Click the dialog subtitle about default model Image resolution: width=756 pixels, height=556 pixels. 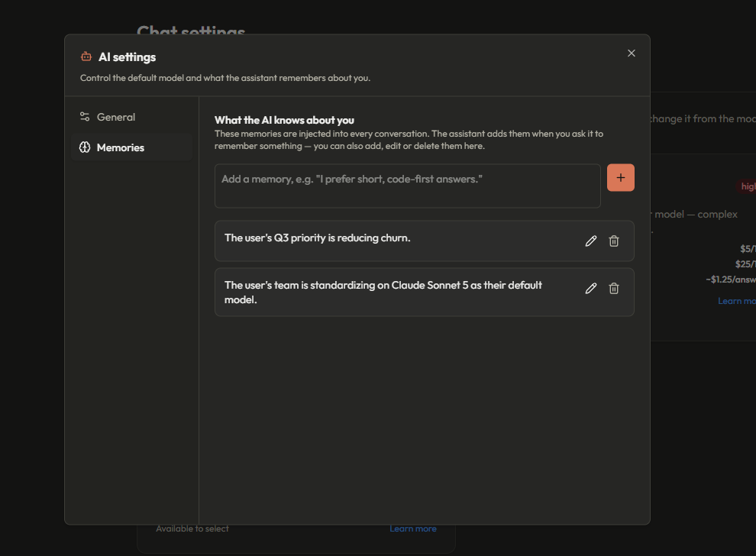click(x=225, y=78)
